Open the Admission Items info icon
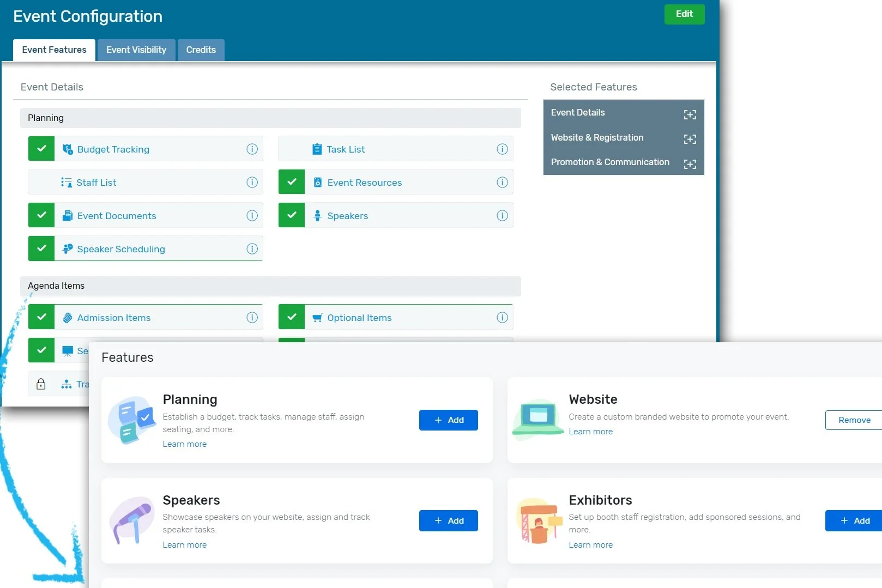This screenshot has width=882, height=588. pos(252,317)
